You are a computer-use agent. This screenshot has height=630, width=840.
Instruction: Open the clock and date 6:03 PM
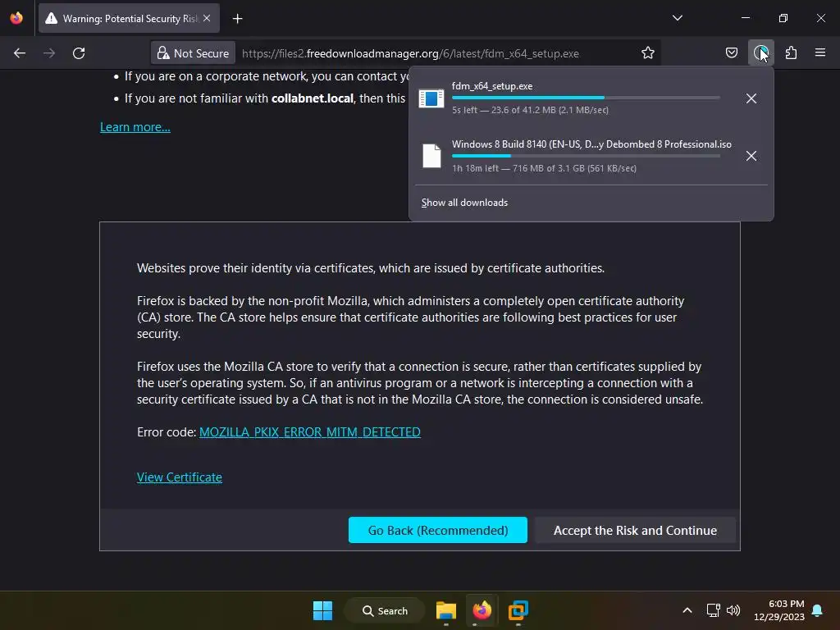pyautogui.click(x=779, y=610)
